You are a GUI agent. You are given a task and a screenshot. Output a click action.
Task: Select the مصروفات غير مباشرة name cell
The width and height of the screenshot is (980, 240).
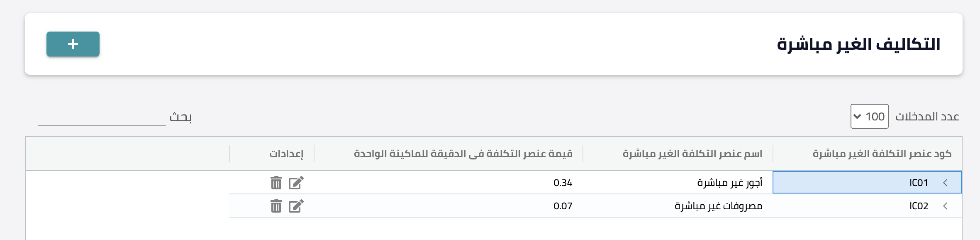(678, 206)
